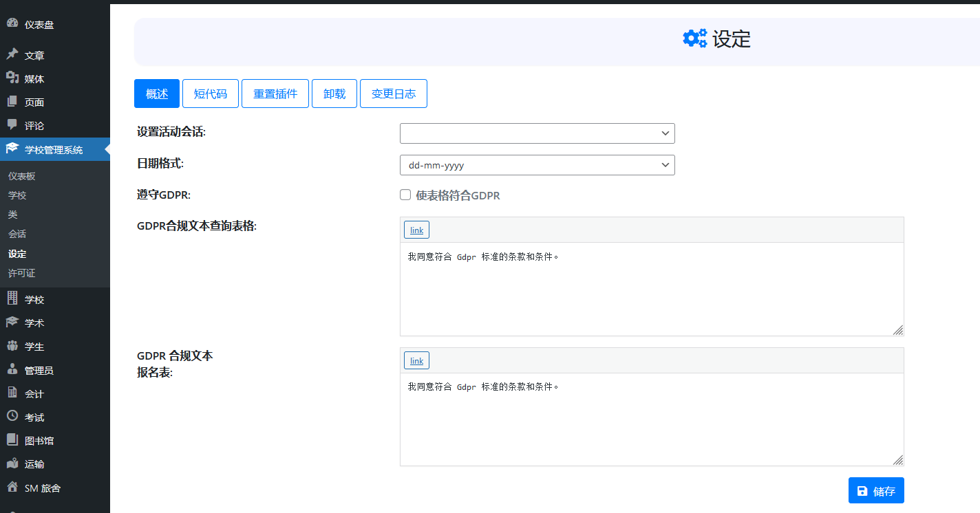
Task: Click the 管理员 person icon
Action: [12, 370]
